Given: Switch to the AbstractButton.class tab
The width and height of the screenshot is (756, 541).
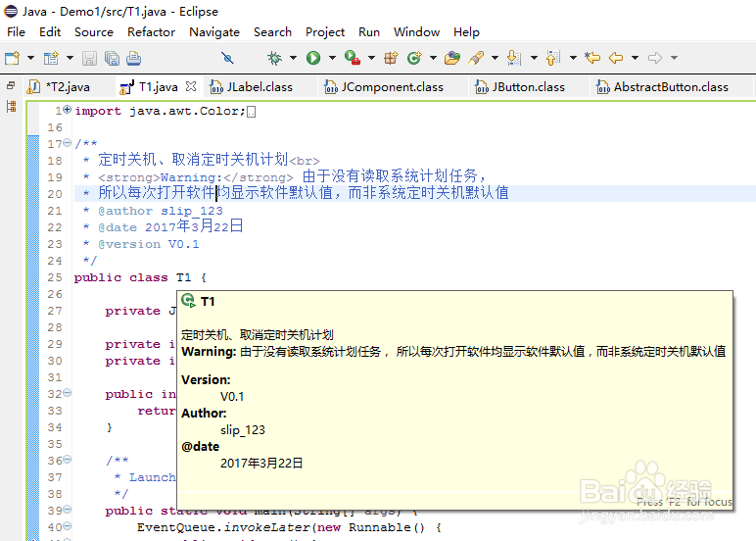Looking at the screenshot, I should 671,87.
